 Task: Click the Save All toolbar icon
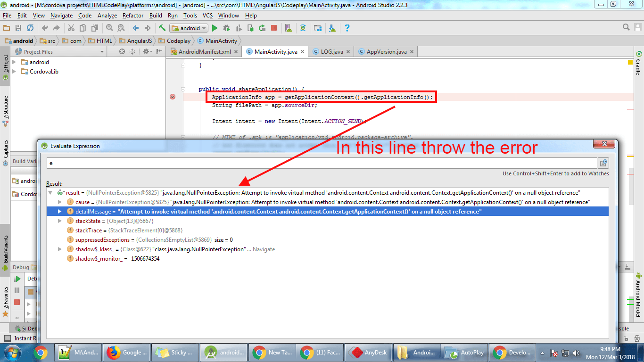click(18, 28)
